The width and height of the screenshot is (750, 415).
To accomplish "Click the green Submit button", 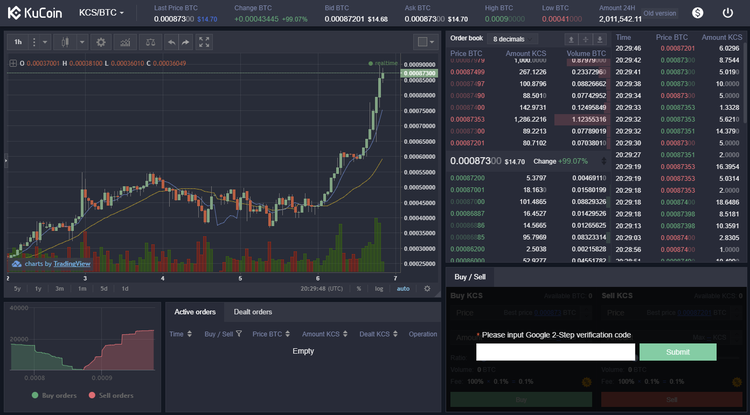I will [678, 352].
